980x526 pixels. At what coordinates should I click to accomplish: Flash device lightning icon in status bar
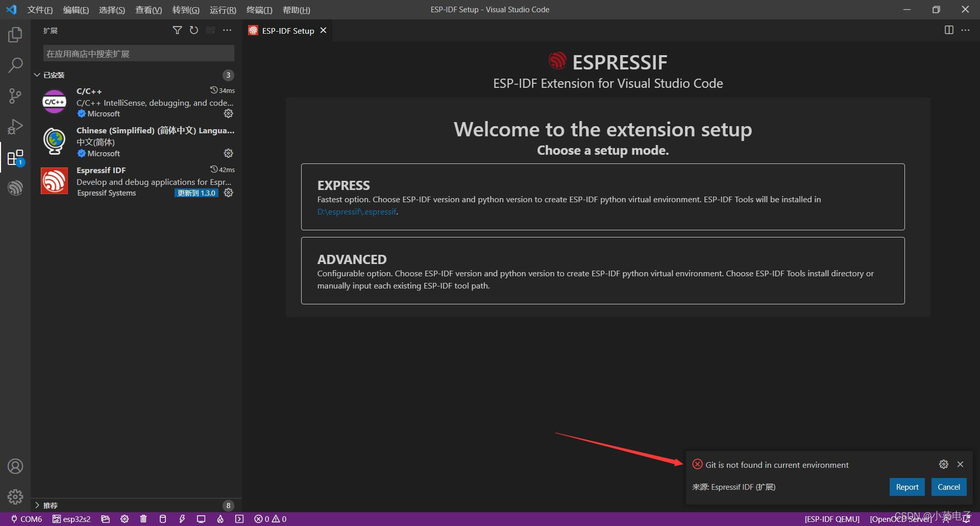point(182,519)
